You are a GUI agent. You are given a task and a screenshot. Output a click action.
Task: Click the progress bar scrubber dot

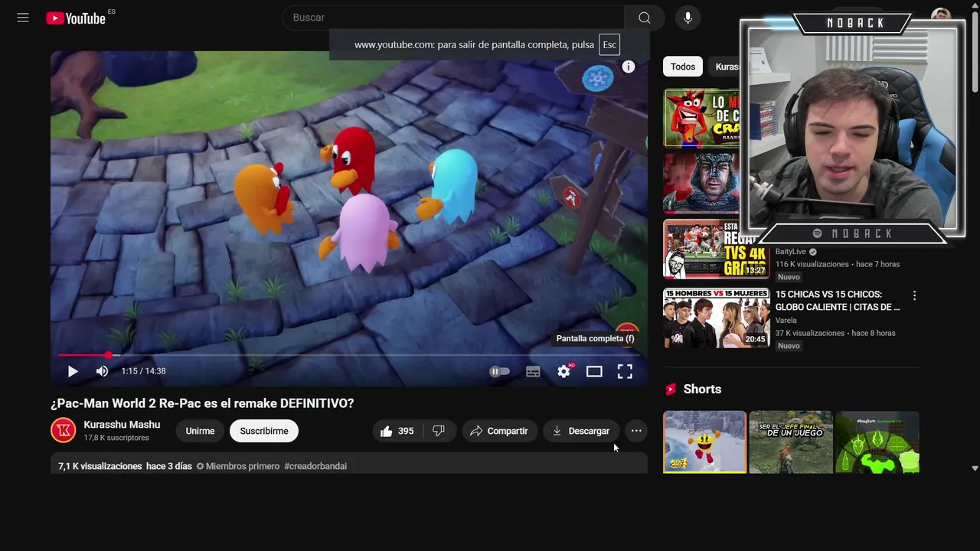[x=109, y=355]
